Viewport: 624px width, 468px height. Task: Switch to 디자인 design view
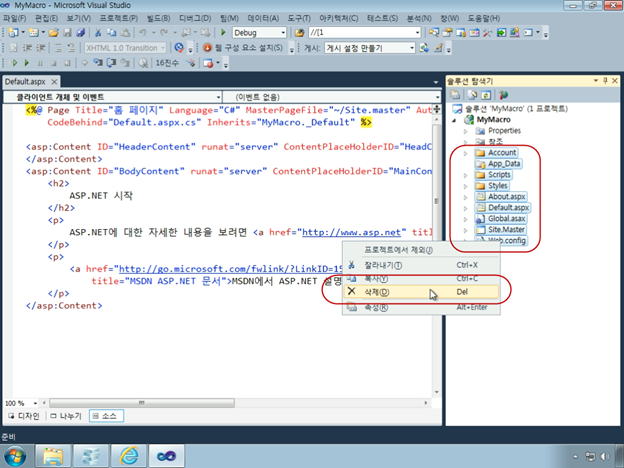pyautogui.click(x=24, y=416)
